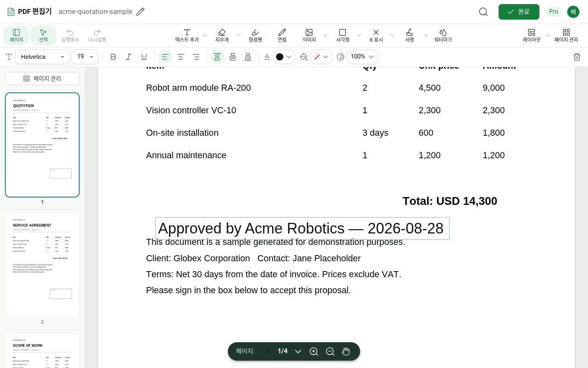The width and height of the screenshot is (588, 368).
Task: Open the 텍스트 추가 options arrow
Action: (x=205, y=36)
